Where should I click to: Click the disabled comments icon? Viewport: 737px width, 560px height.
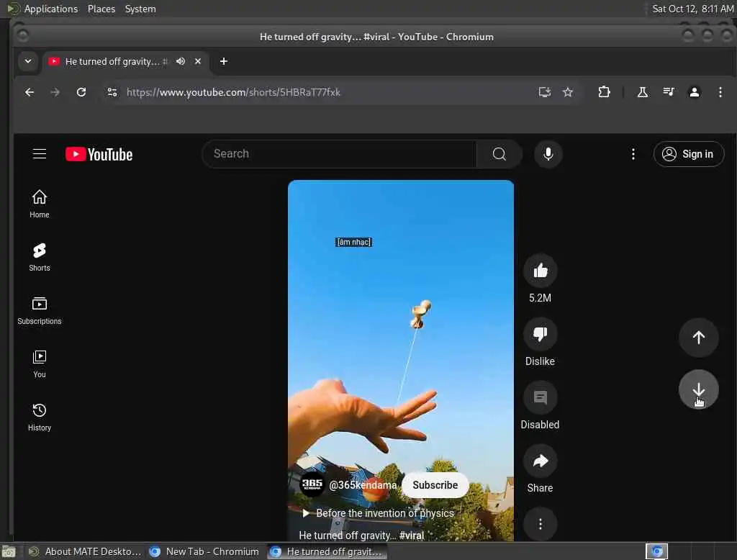click(x=541, y=398)
